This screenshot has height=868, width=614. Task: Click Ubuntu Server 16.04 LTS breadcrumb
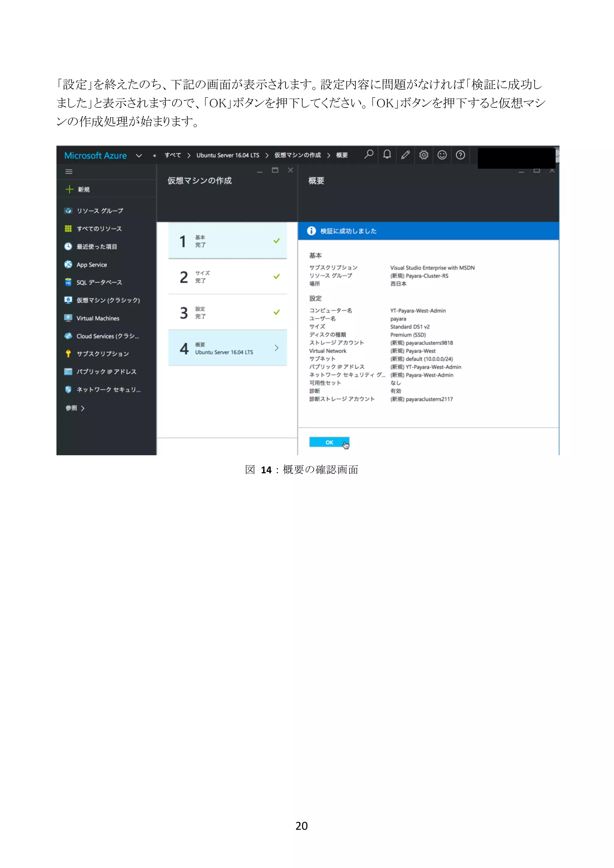(227, 155)
